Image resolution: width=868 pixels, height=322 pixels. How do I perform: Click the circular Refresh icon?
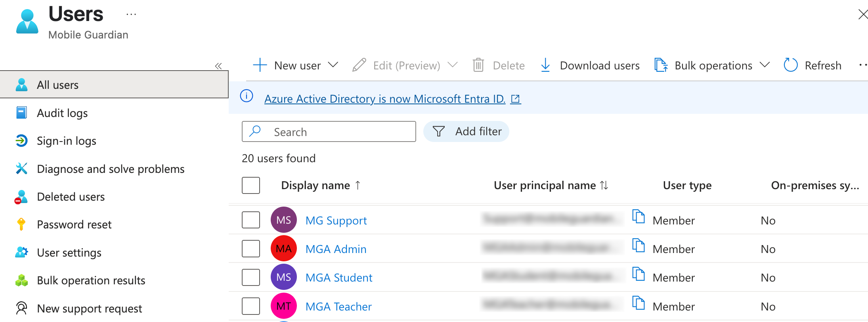(x=791, y=65)
